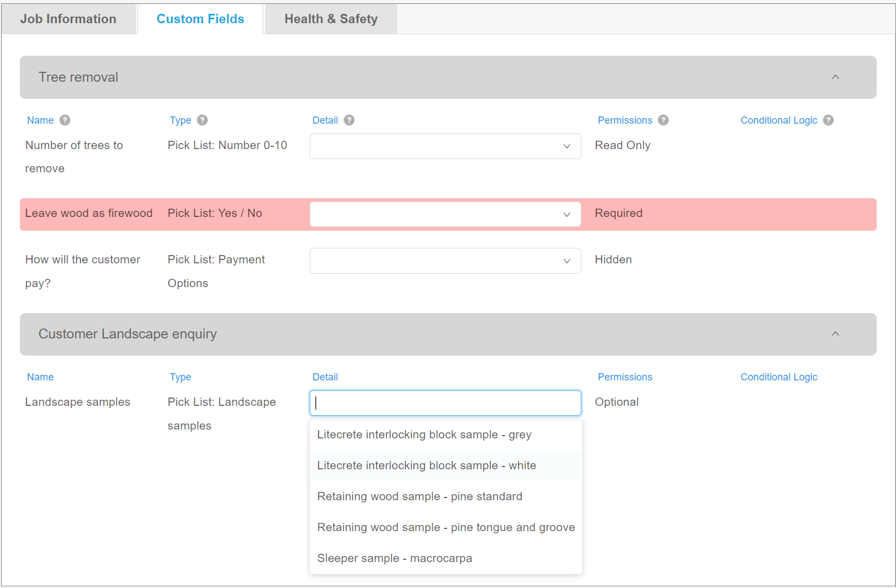Collapse the Customer Landscape enquiry section
This screenshot has width=896, height=588.
pyautogui.click(x=835, y=334)
